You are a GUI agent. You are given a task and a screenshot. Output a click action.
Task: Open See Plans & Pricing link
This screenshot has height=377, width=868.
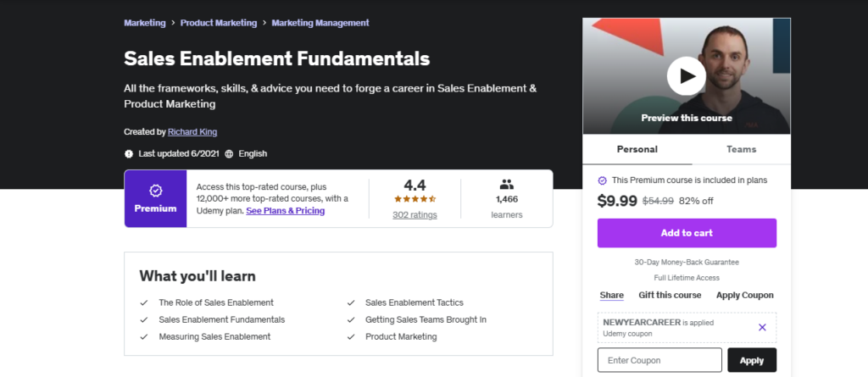[x=286, y=211]
